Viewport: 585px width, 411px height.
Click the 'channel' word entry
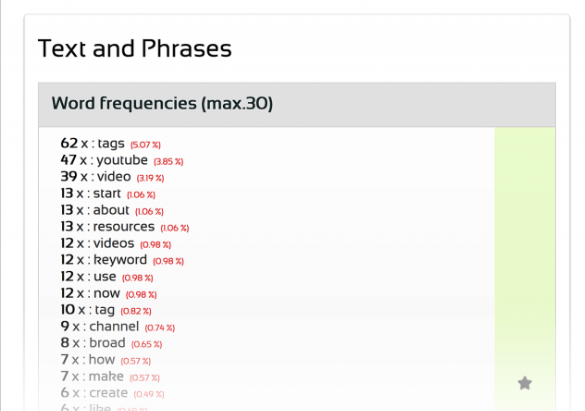[118, 327]
